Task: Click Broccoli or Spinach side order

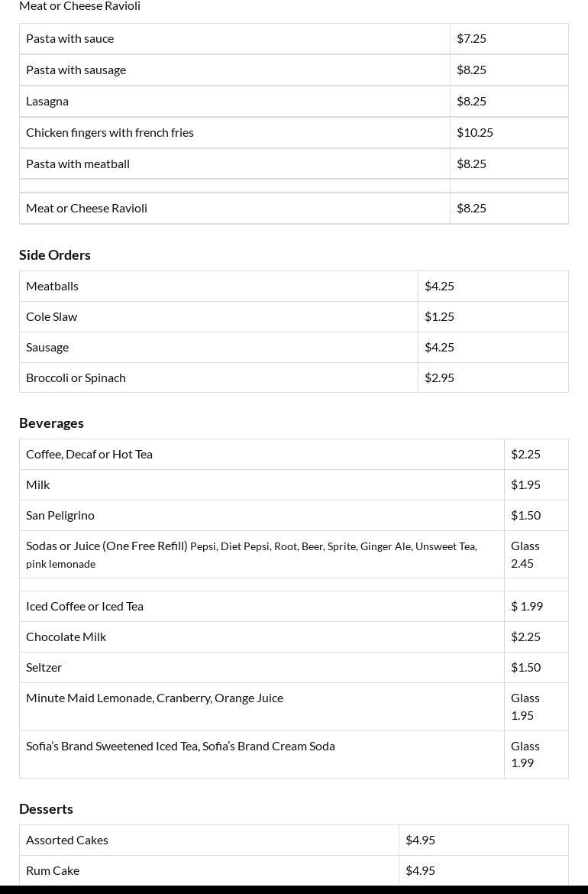Action: (x=76, y=377)
